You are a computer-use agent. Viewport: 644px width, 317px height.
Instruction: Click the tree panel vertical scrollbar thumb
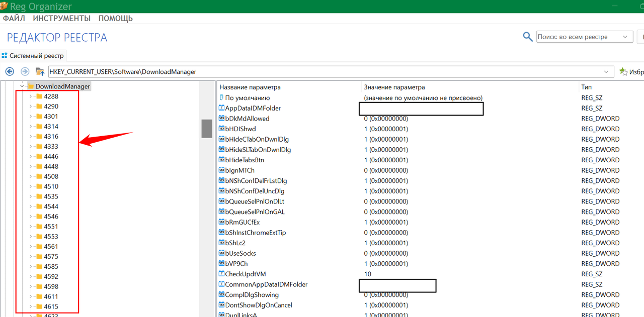pyautogui.click(x=207, y=129)
